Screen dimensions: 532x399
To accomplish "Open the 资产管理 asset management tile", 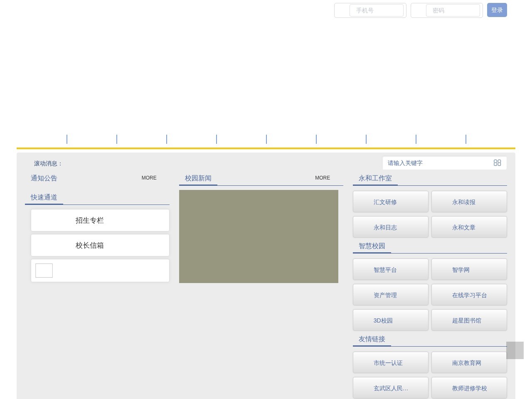I will click(x=390, y=295).
